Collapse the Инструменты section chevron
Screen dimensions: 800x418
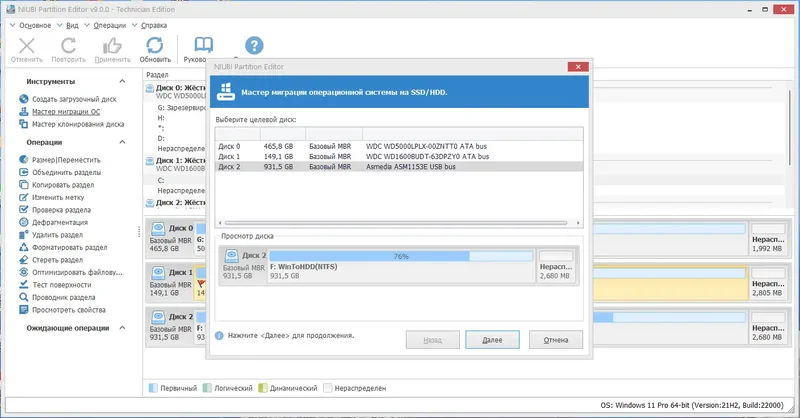tap(122, 81)
